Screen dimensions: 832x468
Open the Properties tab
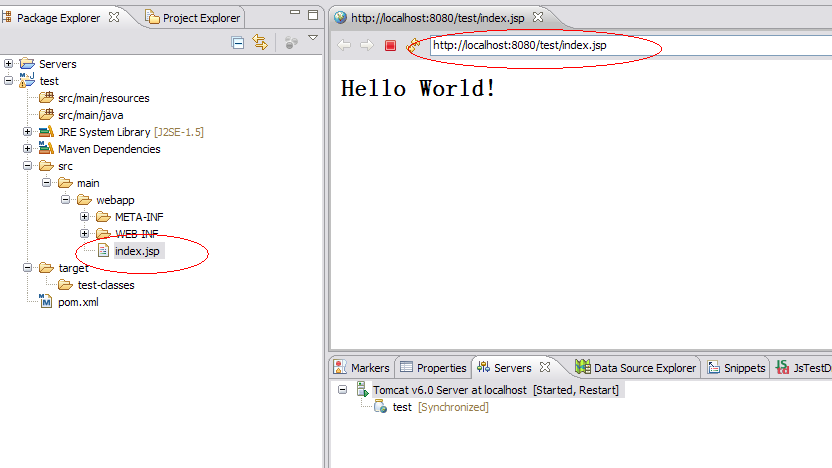click(x=434, y=367)
